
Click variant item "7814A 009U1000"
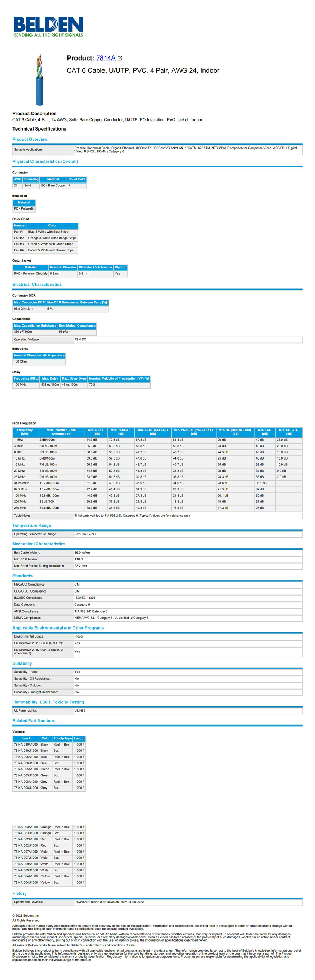point(26,871)
